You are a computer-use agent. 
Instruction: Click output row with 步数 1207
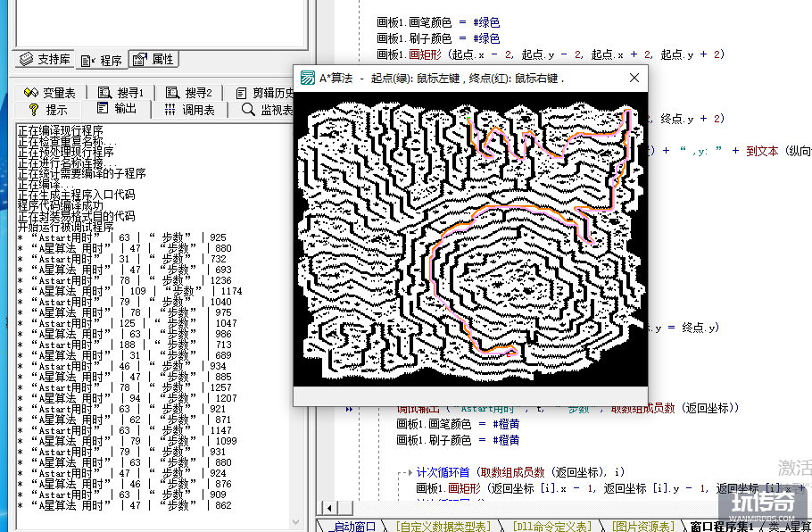click(x=128, y=398)
